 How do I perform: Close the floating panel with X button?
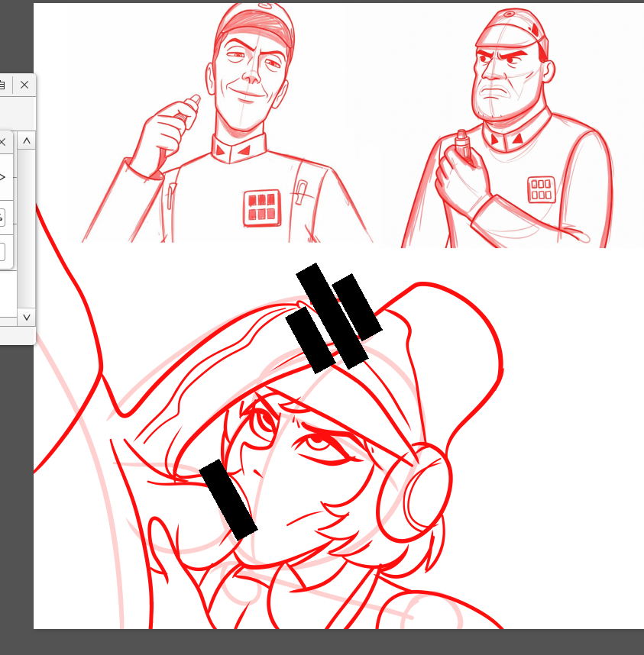pyautogui.click(x=24, y=86)
